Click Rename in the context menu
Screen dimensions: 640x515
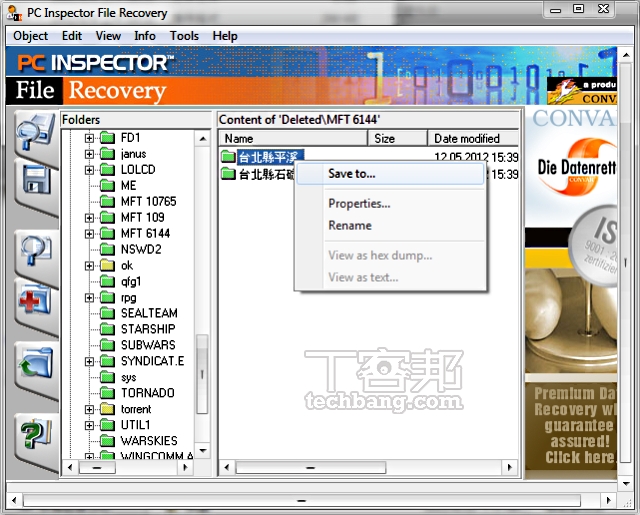click(350, 225)
